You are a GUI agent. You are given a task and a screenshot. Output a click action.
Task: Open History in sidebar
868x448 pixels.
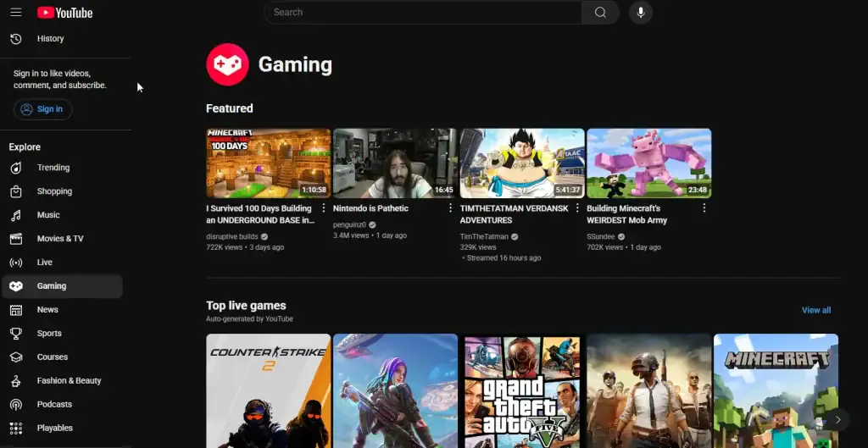pyautogui.click(x=62, y=39)
